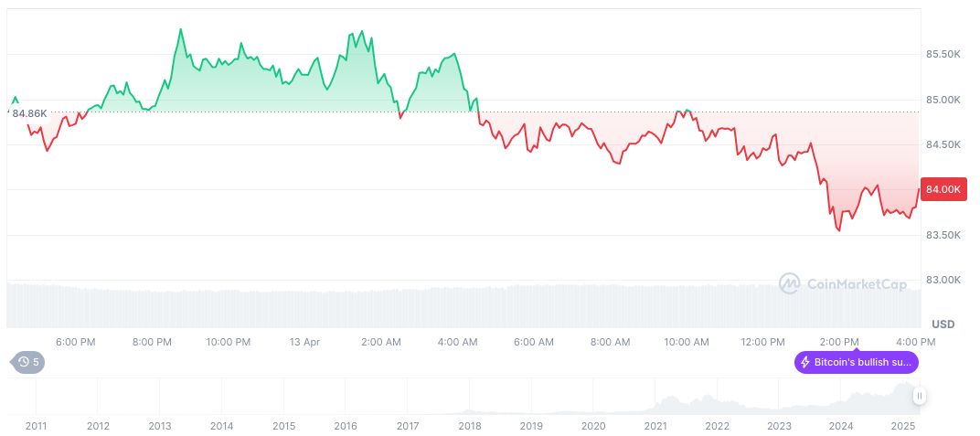
Task: Open the "Bitcoin's bullish su..." event tag
Action: click(857, 363)
